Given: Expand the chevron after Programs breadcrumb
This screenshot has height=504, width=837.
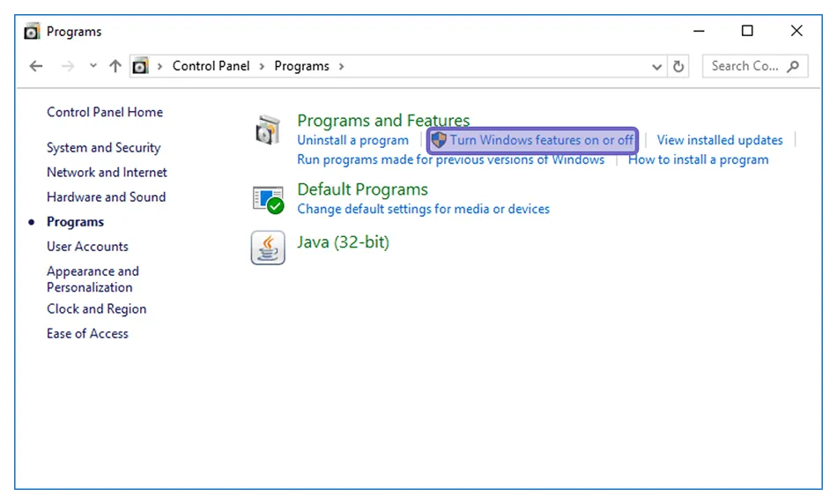Looking at the screenshot, I should click(x=341, y=67).
